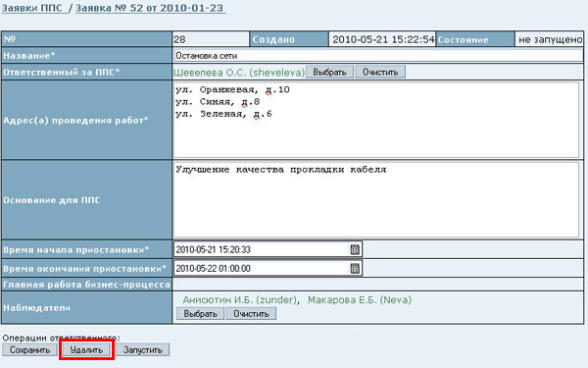Select request number value 28

click(179, 39)
